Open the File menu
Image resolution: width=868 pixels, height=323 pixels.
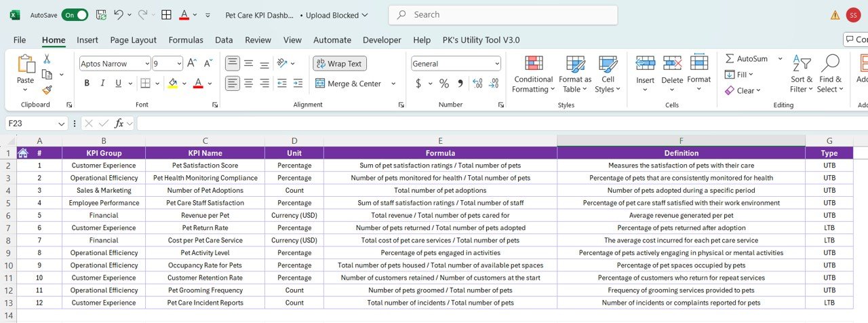(x=20, y=40)
